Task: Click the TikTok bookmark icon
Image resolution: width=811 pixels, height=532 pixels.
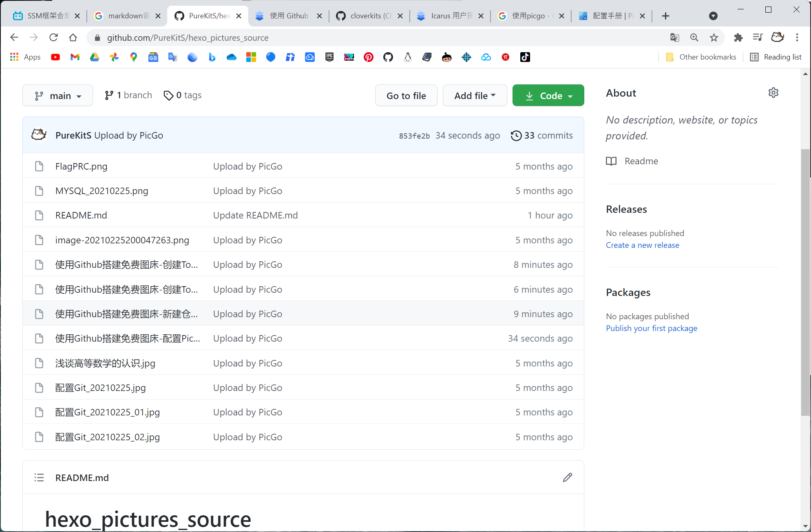Action: (x=525, y=57)
